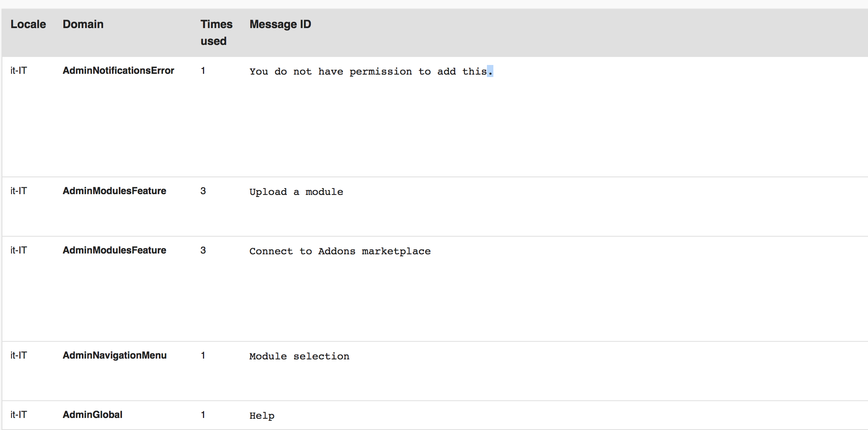Viewport: 868px width, 430px height.
Task: Click the Locale column header
Action: tap(28, 24)
